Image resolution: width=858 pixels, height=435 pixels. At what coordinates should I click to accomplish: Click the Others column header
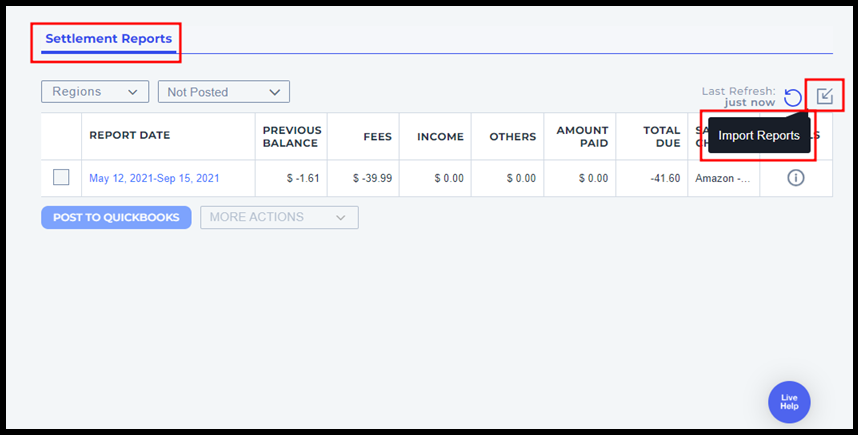point(513,136)
